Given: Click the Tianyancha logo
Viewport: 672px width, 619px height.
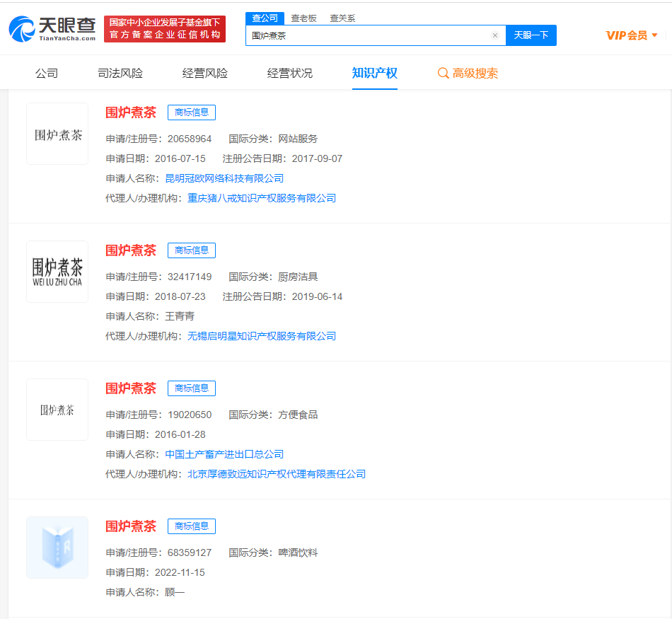Looking at the screenshot, I should click(52, 29).
